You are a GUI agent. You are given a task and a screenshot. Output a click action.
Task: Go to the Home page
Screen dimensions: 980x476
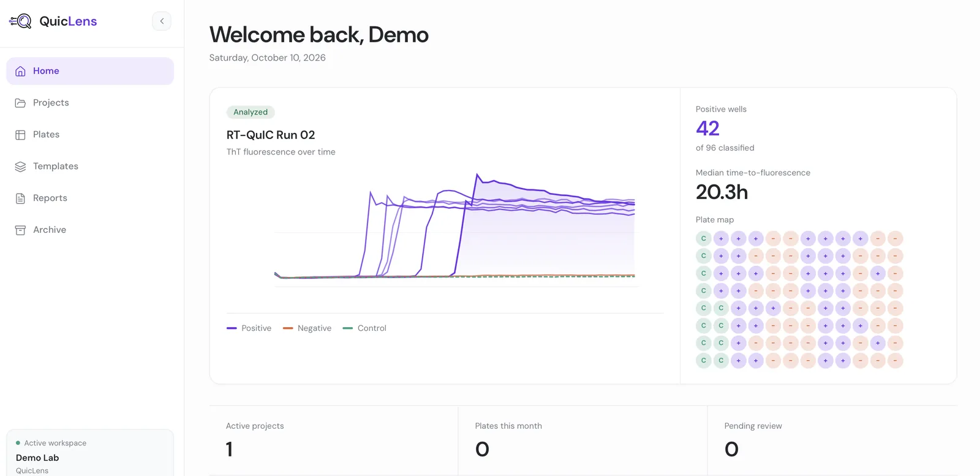tap(90, 71)
